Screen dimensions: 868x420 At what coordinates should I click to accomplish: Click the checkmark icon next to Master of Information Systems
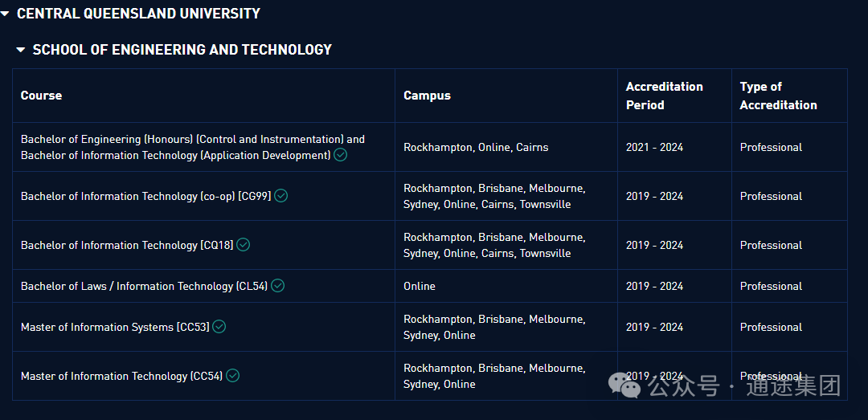(x=219, y=327)
